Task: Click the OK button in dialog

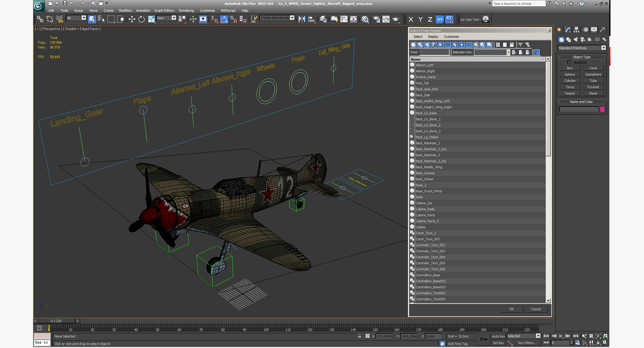Action: 511,309
